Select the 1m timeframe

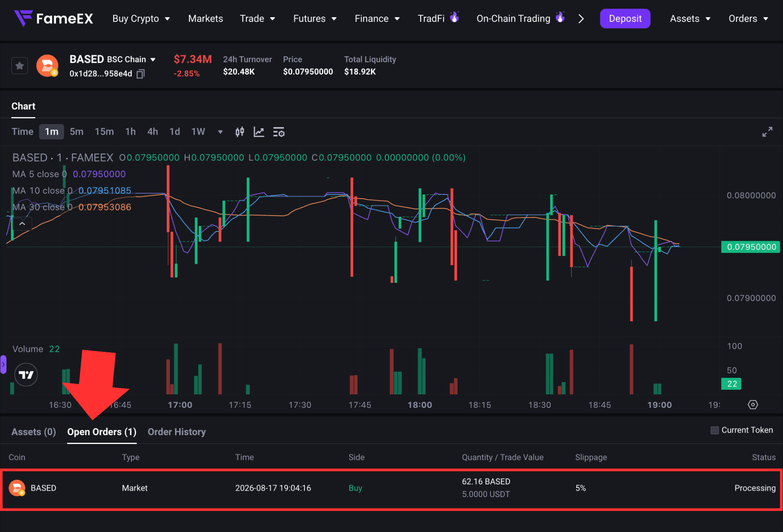(x=51, y=132)
